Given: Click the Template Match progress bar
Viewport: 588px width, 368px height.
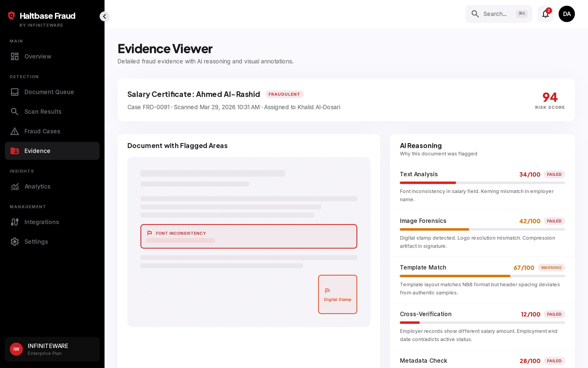Looking at the screenshot, I should coord(482,276).
